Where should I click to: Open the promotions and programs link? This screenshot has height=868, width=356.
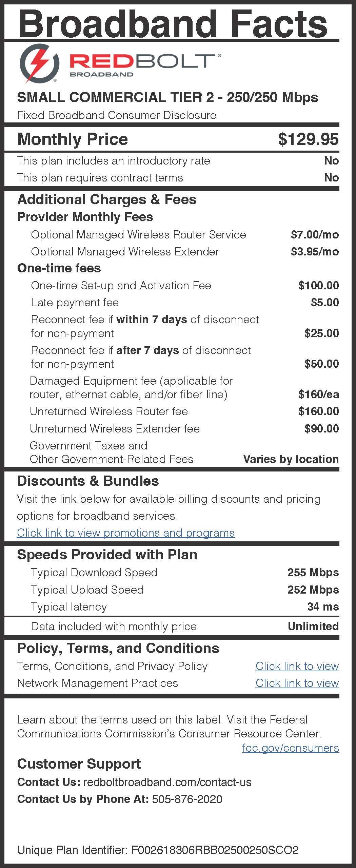click(x=126, y=533)
